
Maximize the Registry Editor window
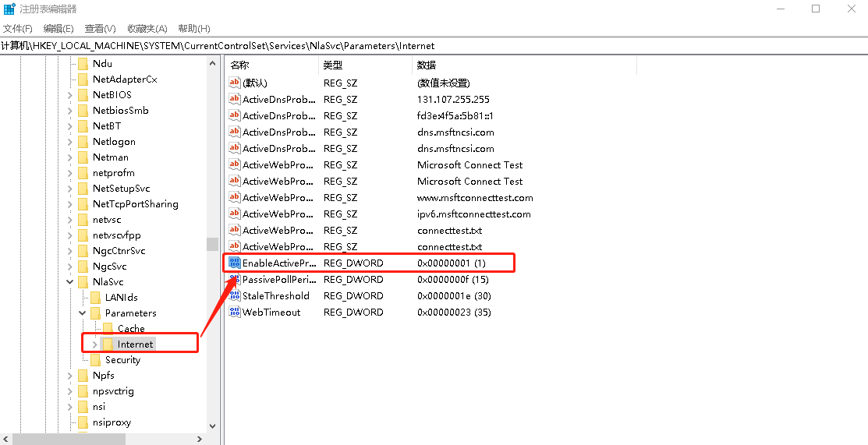tap(816, 9)
